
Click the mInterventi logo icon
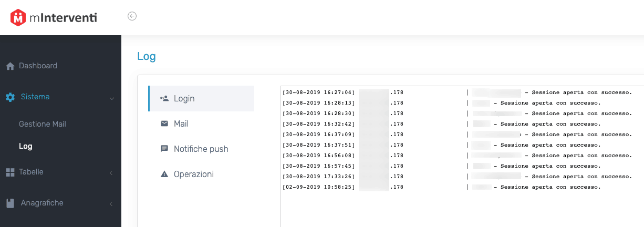[18, 17]
